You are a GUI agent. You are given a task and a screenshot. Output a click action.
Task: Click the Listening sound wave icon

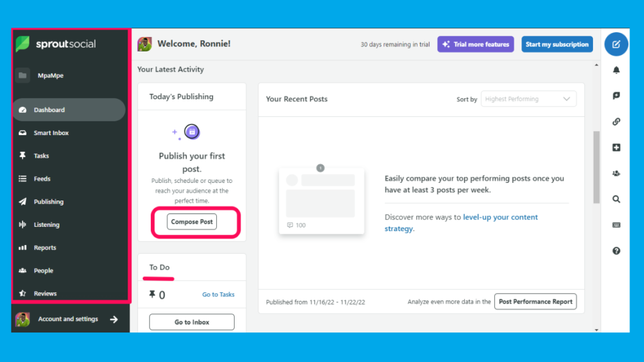pyautogui.click(x=23, y=224)
